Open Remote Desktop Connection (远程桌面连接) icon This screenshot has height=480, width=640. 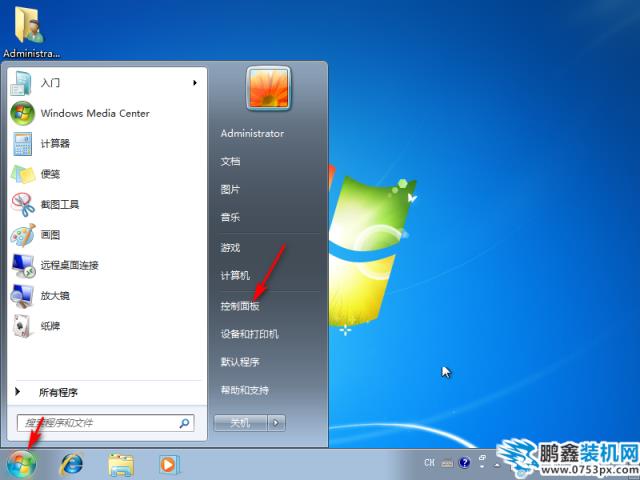click(x=23, y=266)
